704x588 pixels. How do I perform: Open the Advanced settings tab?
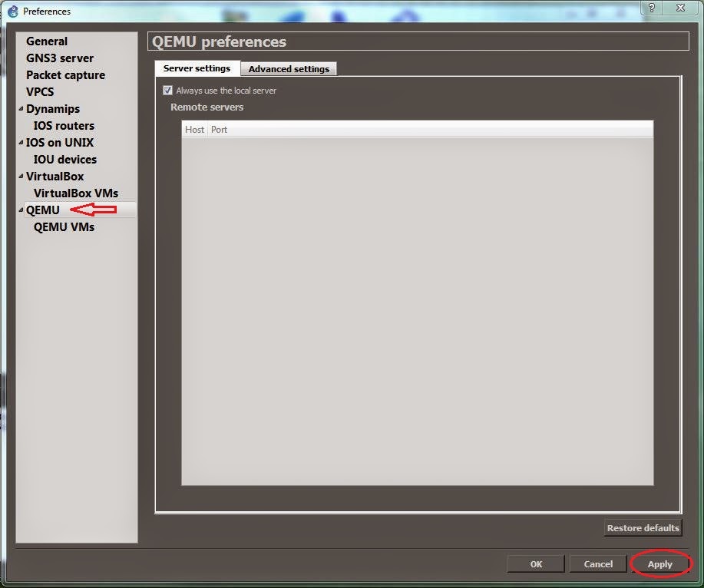click(289, 69)
